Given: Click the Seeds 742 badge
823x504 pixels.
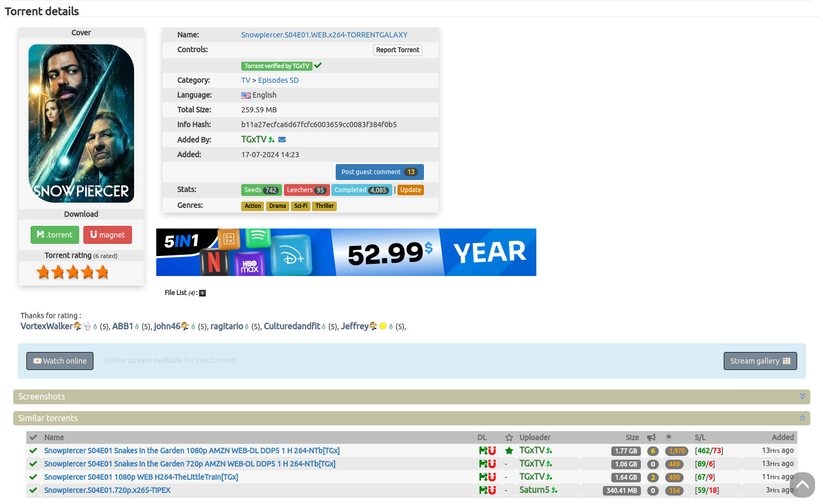Looking at the screenshot, I should [x=261, y=190].
